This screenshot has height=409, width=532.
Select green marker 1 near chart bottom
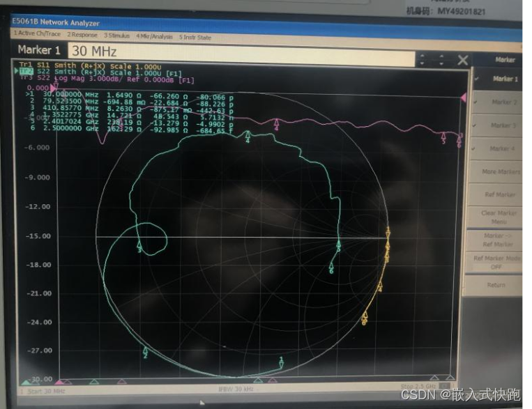point(281,362)
